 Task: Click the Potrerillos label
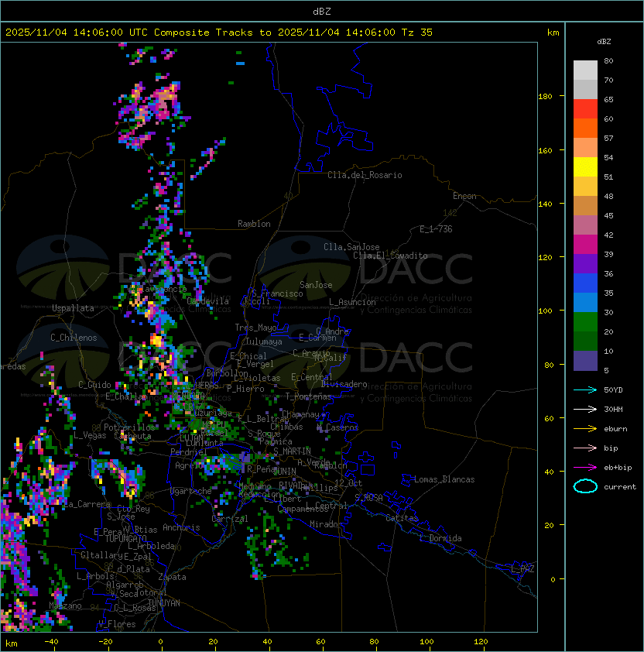[129, 427]
